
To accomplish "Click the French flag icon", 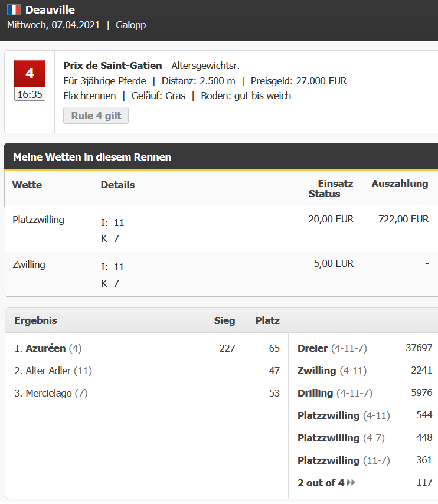I will [14, 9].
